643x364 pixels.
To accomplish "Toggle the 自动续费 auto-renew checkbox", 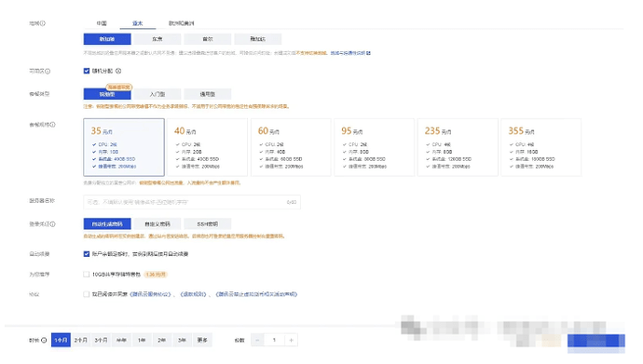I will pyautogui.click(x=87, y=254).
